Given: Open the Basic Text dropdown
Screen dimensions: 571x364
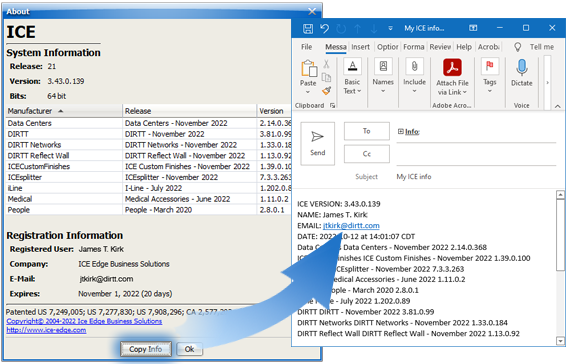Looking at the screenshot, I should point(352,76).
